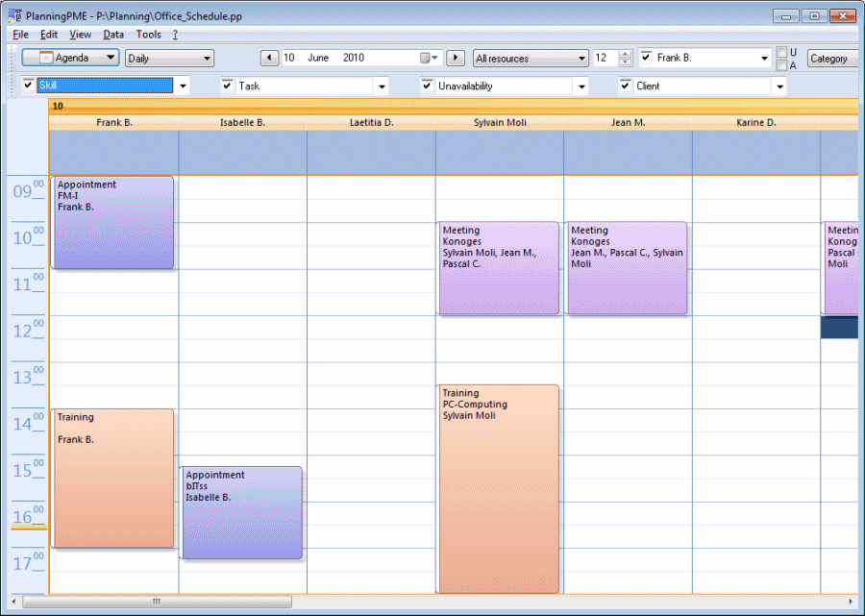
Task: Open the Data menu
Action: [113, 35]
